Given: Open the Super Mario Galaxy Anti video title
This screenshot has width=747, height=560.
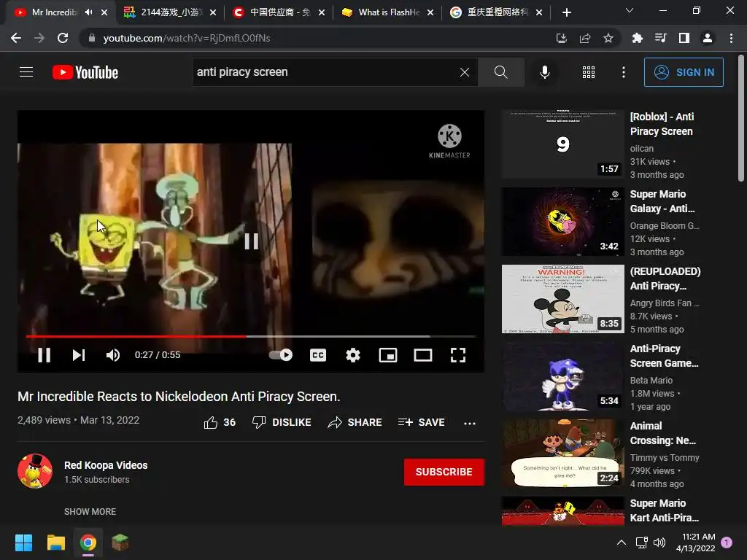Looking at the screenshot, I should coord(662,201).
